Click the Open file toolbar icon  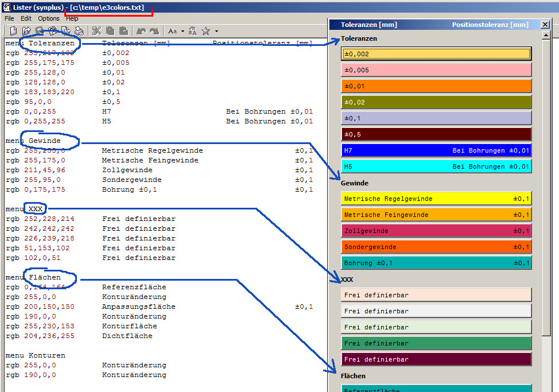coord(26,31)
